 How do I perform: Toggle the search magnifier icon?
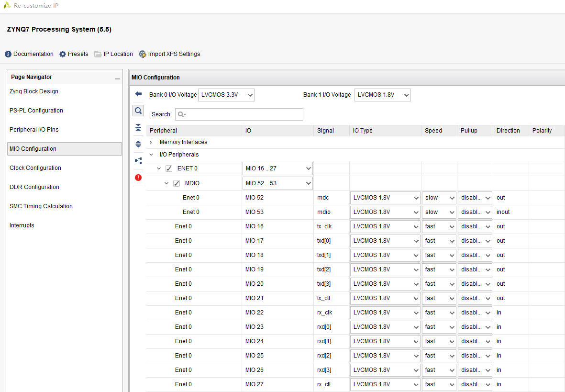click(x=138, y=111)
